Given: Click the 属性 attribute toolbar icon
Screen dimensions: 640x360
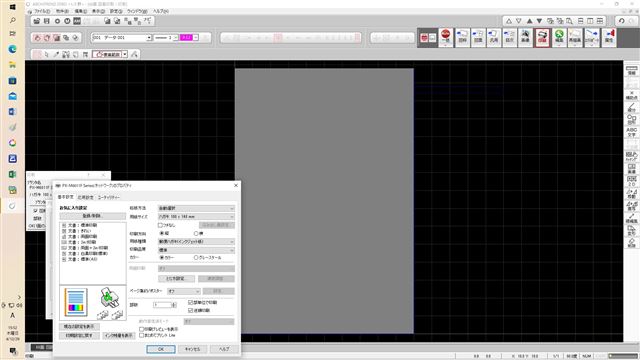Looking at the screenshot, I should click(609, 37).
